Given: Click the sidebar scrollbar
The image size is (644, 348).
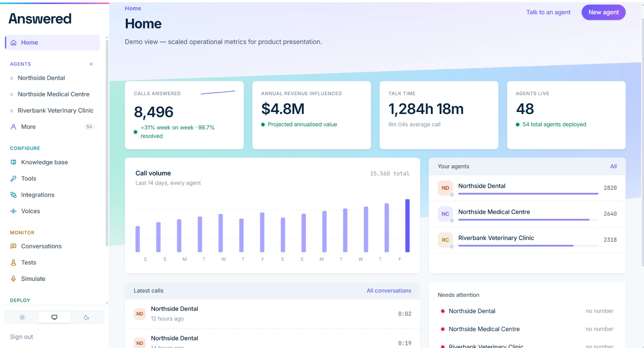Looking at the screenshot, I should tap(107, 143).
